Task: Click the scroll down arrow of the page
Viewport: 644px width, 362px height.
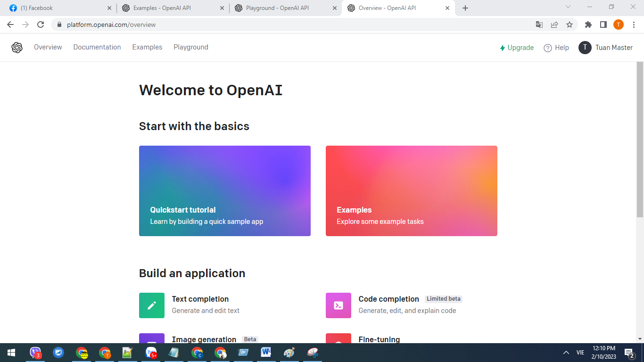Action: pyautogui.click(x=640, y=338)
